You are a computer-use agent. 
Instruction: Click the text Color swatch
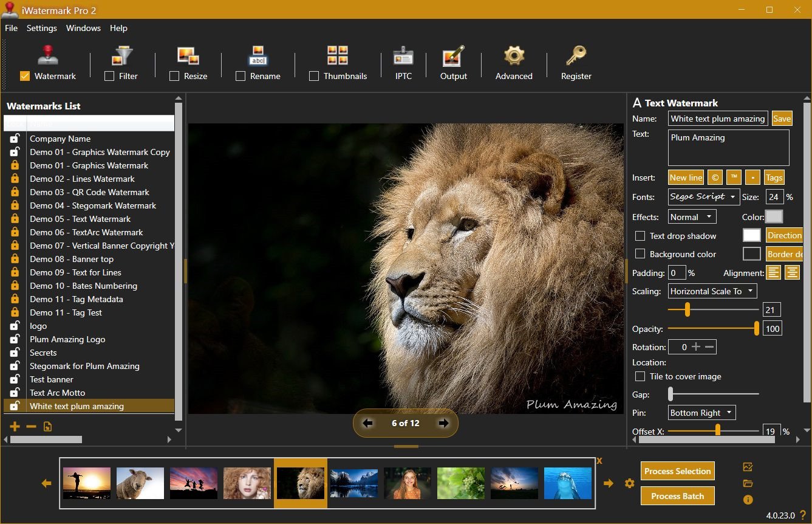pos(774,217)
